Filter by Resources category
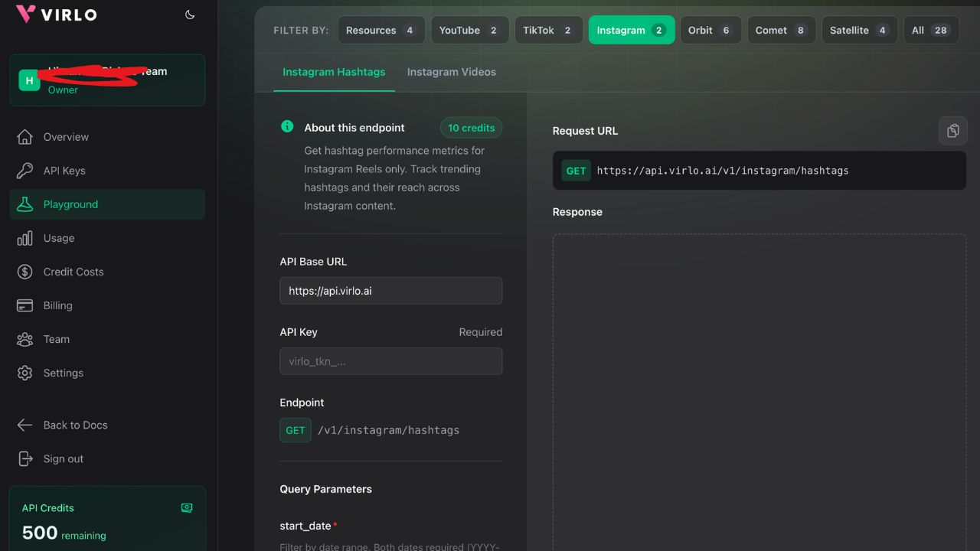Viewport: 980px width, 551px height. (x=381, y=30)
